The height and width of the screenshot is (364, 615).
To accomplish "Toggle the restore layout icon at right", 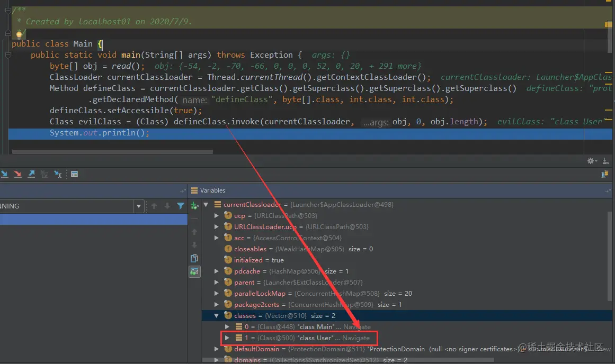I will pyautogui.click(x=605, y=174).
